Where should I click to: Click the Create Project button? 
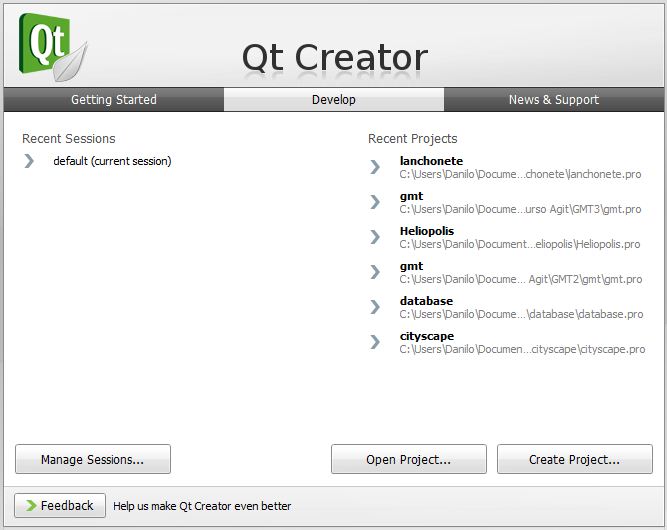575,459
